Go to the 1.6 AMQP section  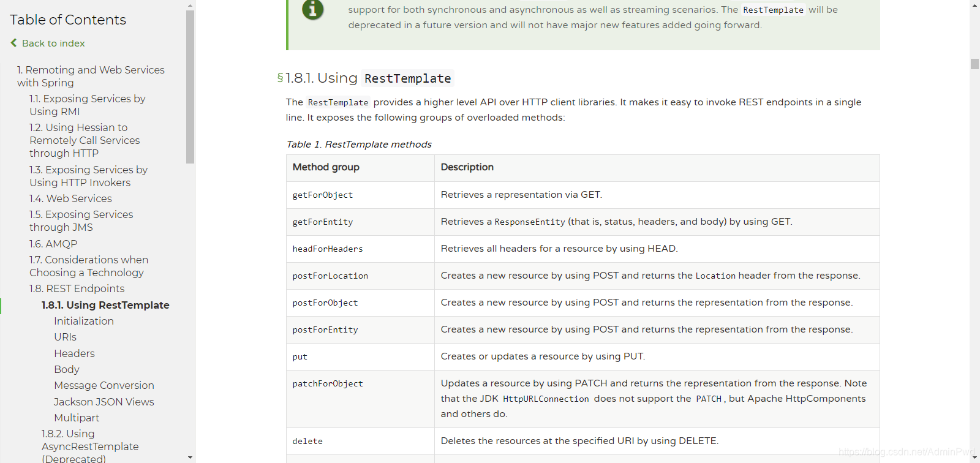click(53, 244)
